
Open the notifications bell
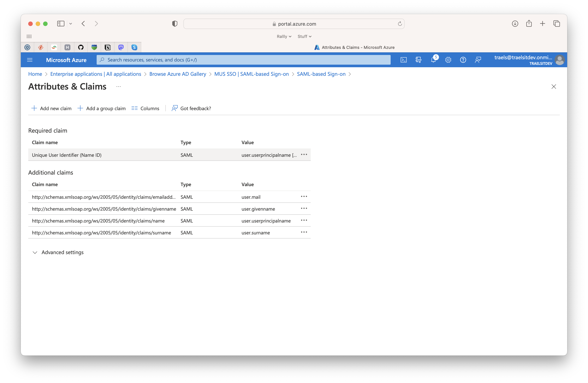(434, 60)
